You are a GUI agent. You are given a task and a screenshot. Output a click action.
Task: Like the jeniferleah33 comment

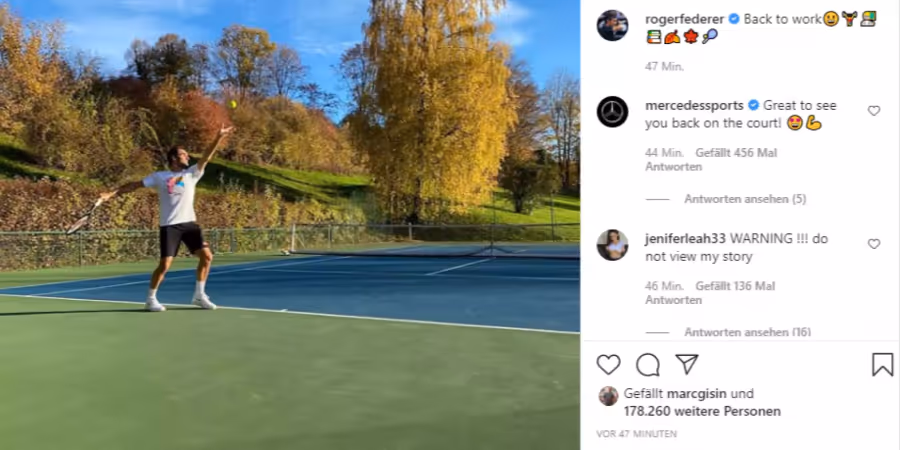point(874,244)
